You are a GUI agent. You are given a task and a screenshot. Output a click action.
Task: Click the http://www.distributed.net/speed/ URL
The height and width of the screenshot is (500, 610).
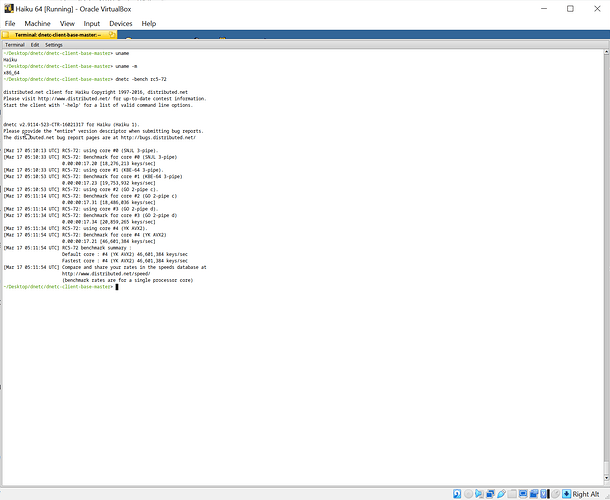pos(106,274)
